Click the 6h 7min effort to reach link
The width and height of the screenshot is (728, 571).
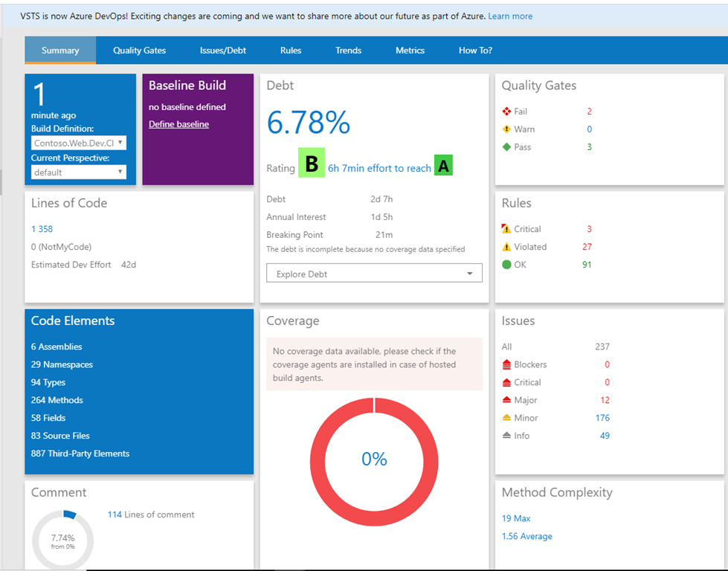pyautogui.click(x=379, y=168)
